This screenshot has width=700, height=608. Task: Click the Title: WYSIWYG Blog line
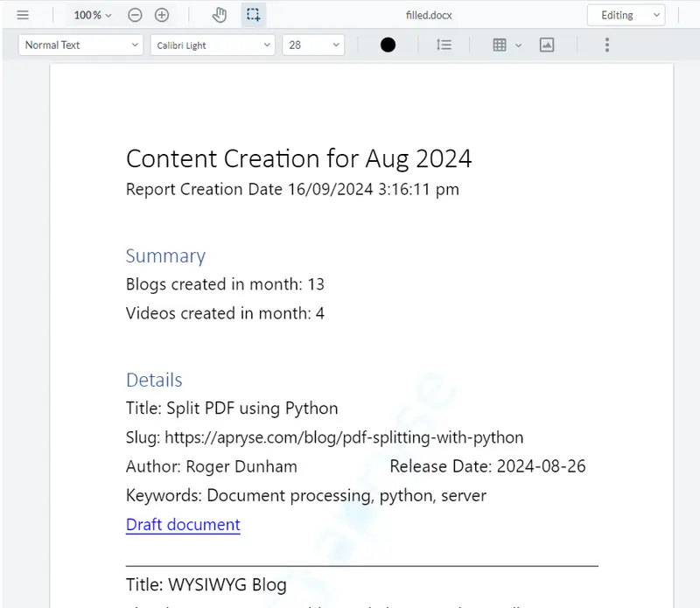pos(206,584)
